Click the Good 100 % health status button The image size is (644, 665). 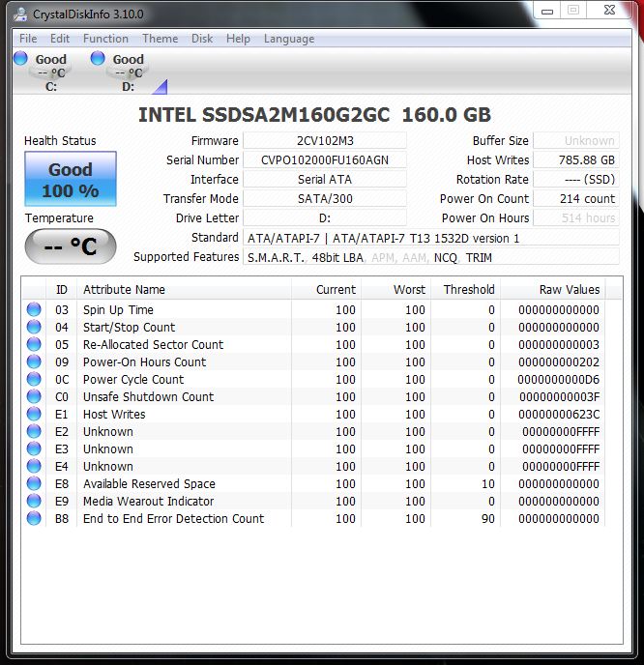click(71, 179)
